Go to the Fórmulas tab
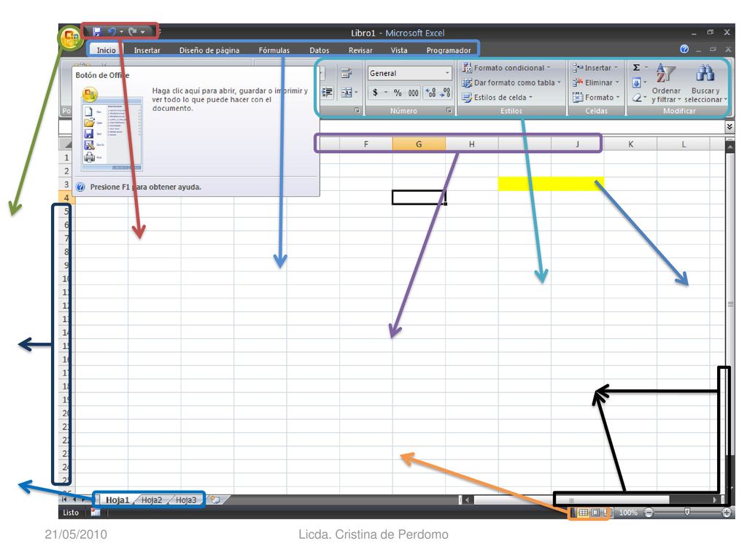 tap(274, 50)
